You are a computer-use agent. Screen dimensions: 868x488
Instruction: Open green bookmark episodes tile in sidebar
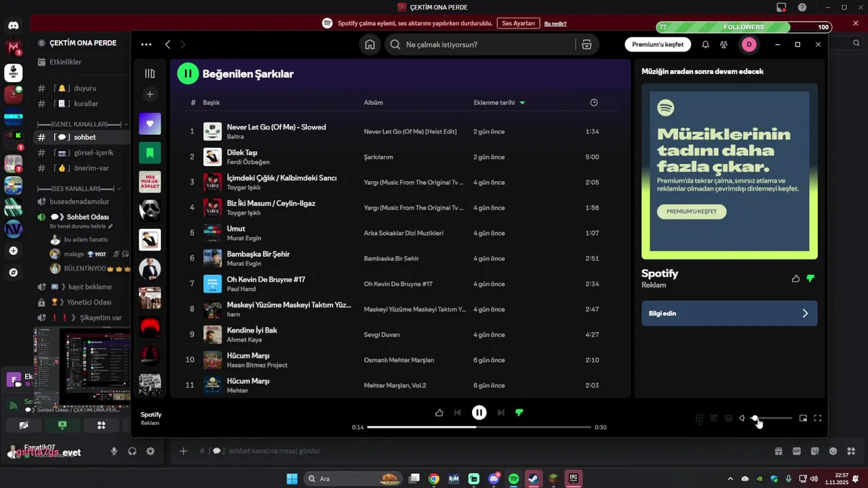click(150, 153)
